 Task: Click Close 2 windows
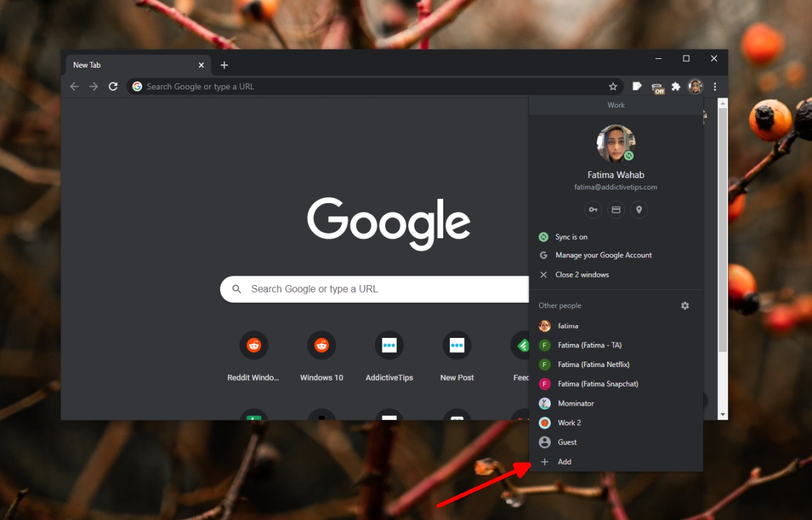(581, 275)
